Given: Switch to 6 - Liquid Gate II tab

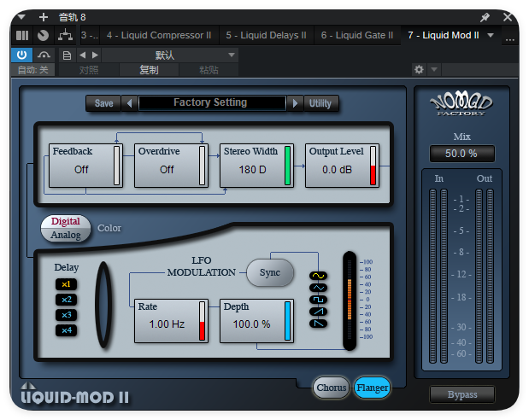Looking at the screenshot, I should (357, 35).
